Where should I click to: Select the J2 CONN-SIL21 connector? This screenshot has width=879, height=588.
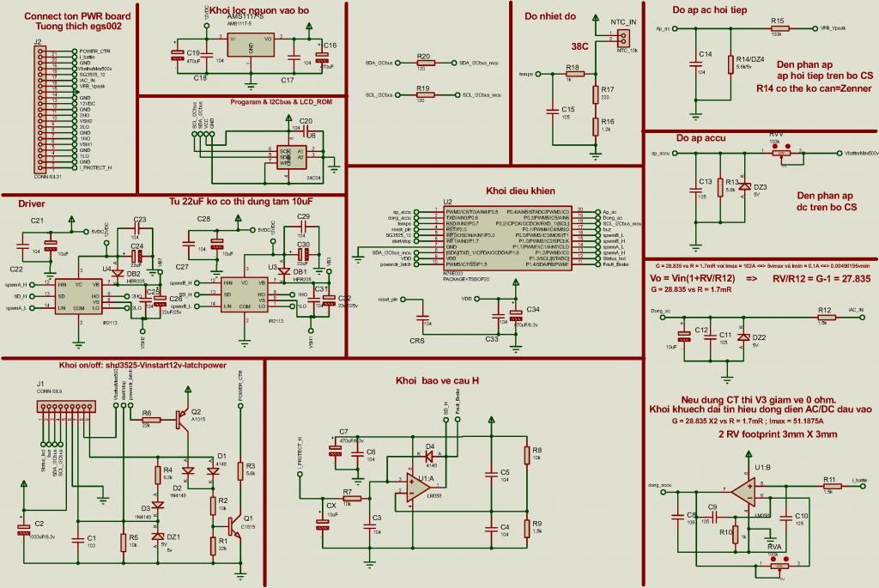tap(40, 110)
